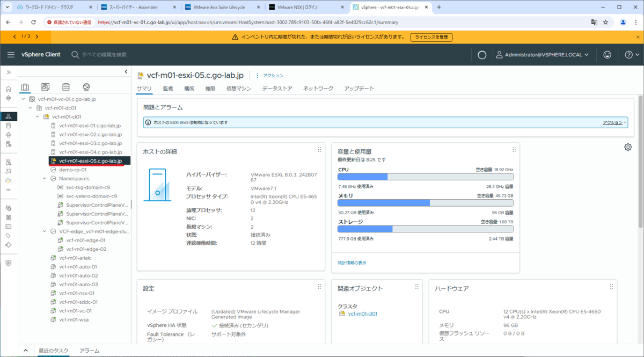Click browser translate icon in address bar
This screenshot has width=644, height=357.
click(x=594, y=23)
